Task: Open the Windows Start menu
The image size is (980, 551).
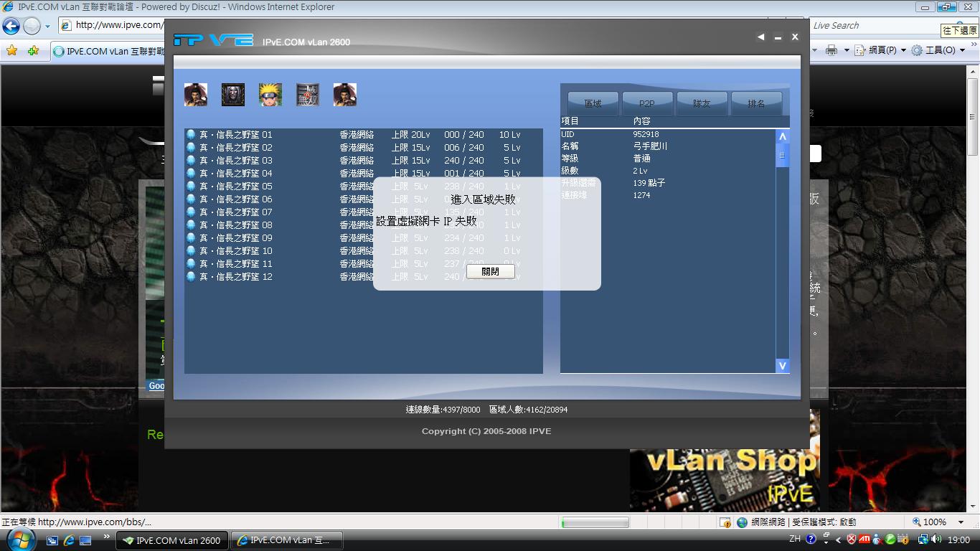Action: click(x=19, y=539)
